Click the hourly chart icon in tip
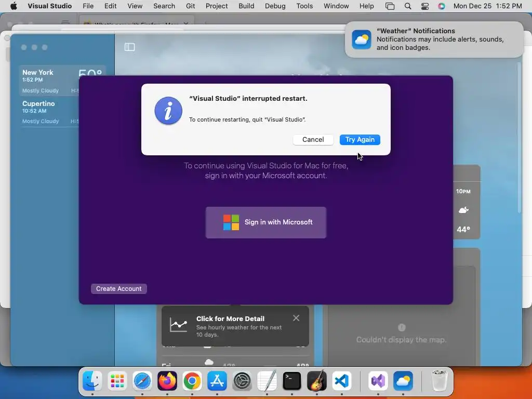 179,325
